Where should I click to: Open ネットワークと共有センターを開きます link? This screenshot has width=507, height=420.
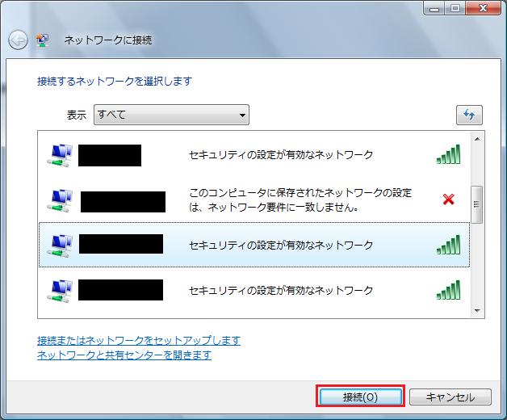(x=124, y=355)
